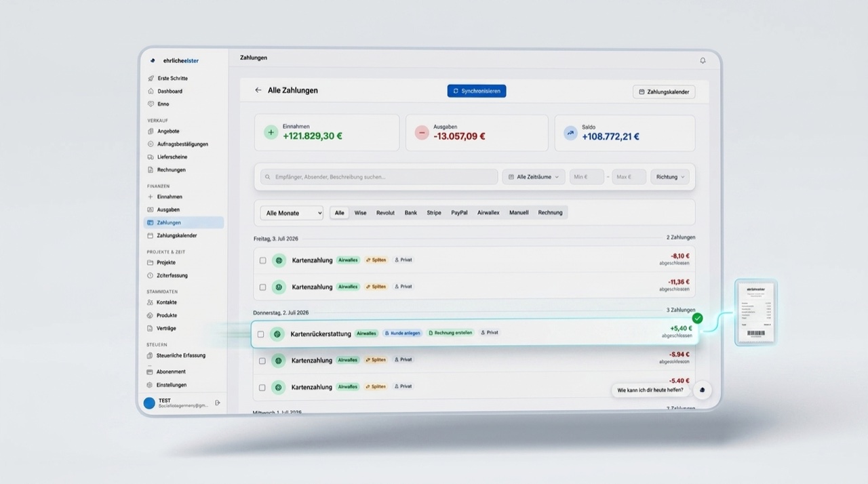Expand the Richtung dropdown
The height and width of the screenshot is (484, 868).
(670, 177)
